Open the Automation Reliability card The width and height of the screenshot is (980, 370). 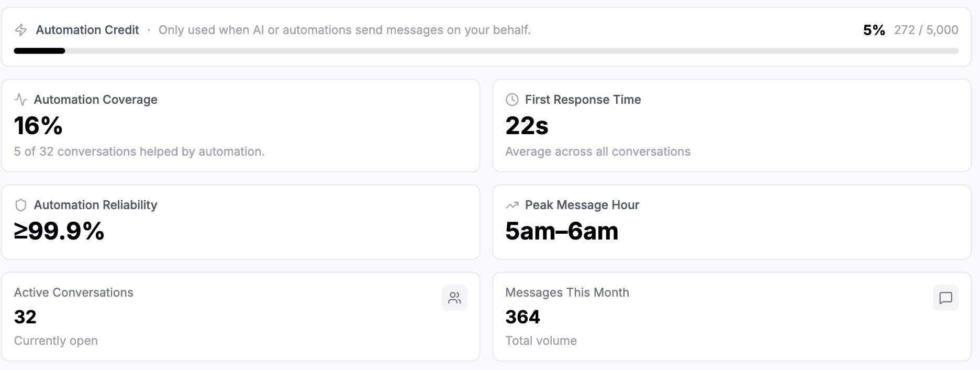[241, 222]
